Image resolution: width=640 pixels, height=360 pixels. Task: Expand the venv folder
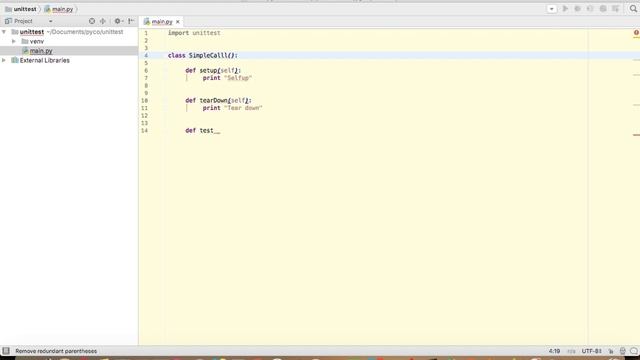[x=14, y=41]
